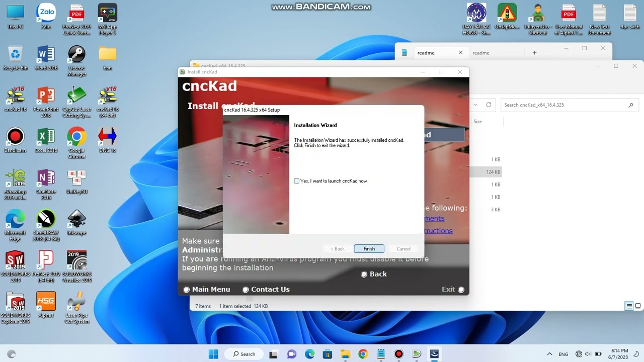The width and height of the screenshot is (644, 362).
Task: Open Recycle Bin desktop icon
Action: pyautogui.click(x=15, y=58)
